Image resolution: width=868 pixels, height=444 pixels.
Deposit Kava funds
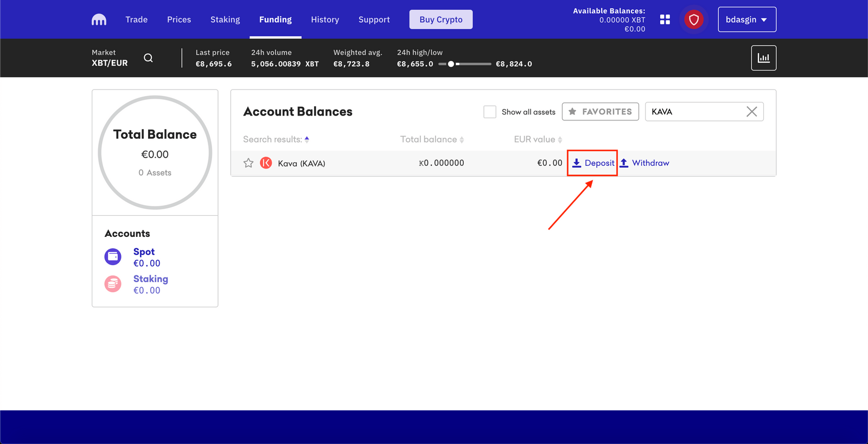click(x=593, y=163)
